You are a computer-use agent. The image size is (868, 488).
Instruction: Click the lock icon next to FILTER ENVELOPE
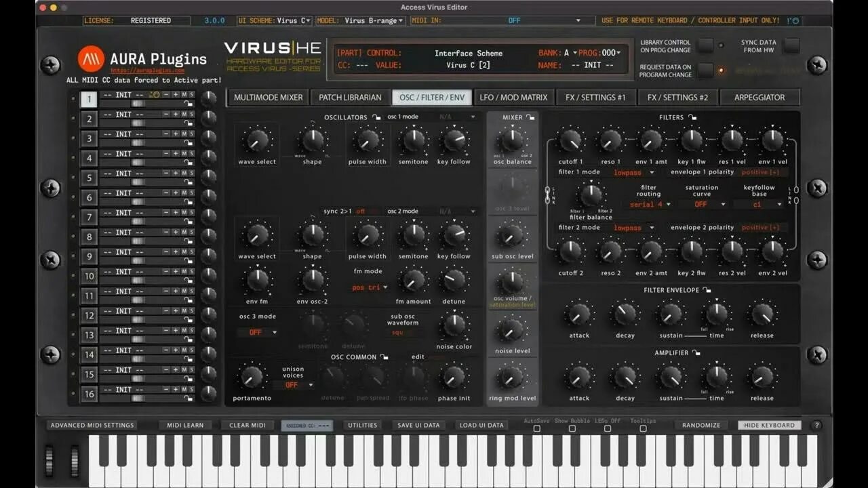coord(707,290)
